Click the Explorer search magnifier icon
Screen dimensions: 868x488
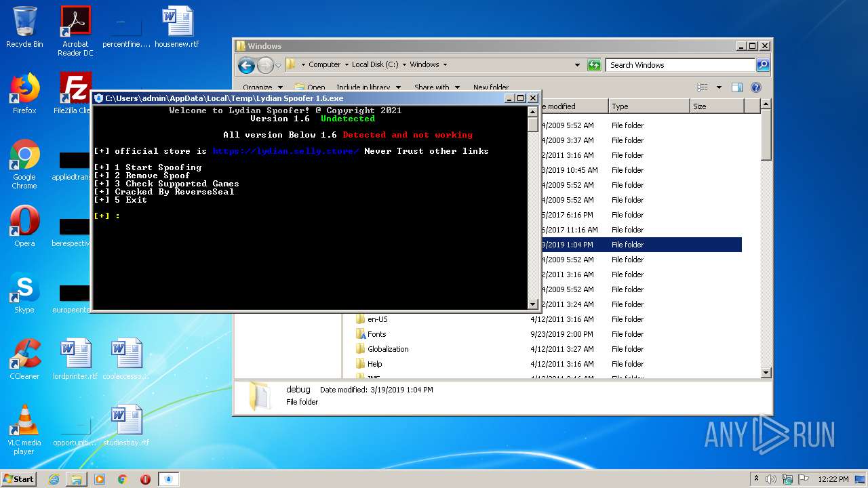point(763,65)
